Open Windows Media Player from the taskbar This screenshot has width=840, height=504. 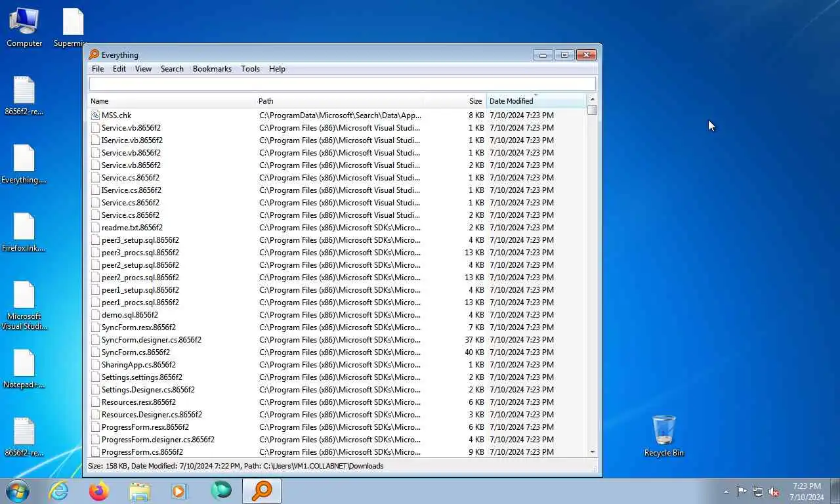[x=180, y=491]
